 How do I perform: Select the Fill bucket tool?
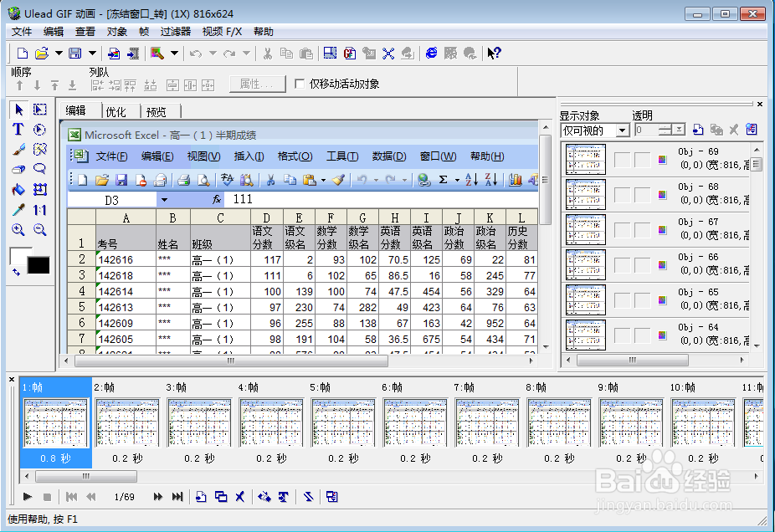coord(18,190)
